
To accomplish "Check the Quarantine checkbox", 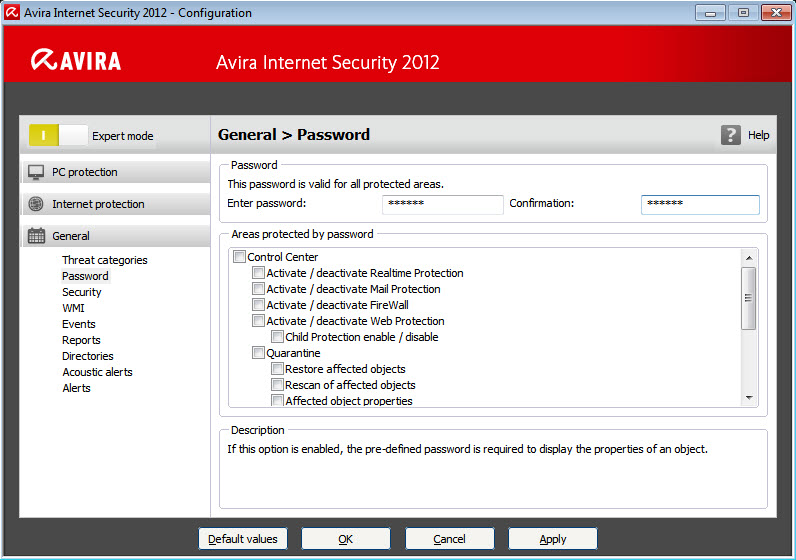I will click(x=258, y=353).
